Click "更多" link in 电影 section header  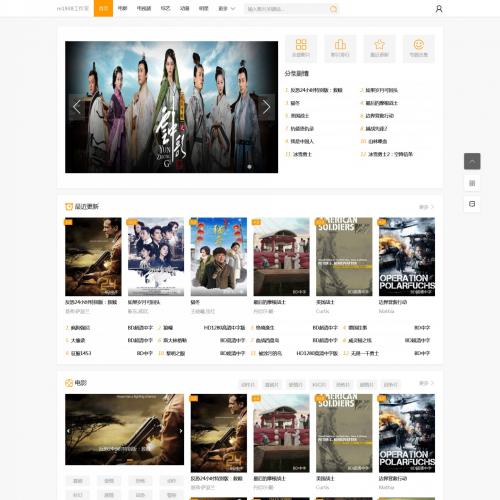pos(426,383)
